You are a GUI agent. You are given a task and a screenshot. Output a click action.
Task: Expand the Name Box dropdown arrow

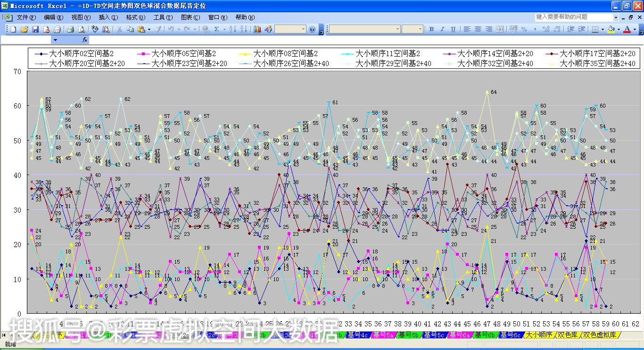55,40
